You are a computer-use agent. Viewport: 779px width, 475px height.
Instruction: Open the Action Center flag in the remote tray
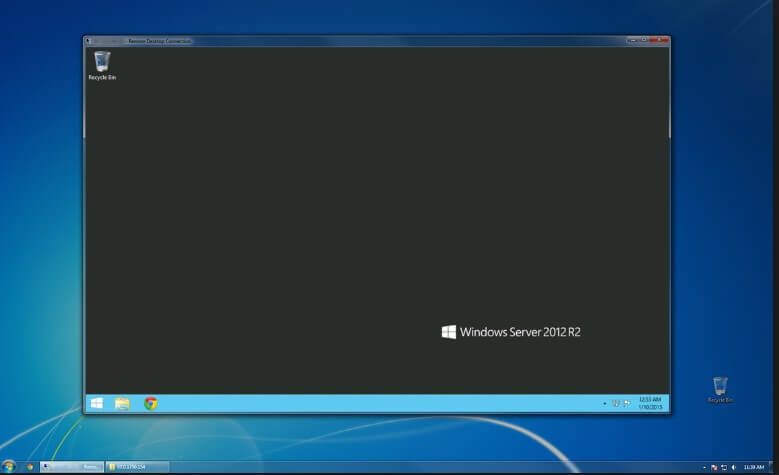click(627, 403)
